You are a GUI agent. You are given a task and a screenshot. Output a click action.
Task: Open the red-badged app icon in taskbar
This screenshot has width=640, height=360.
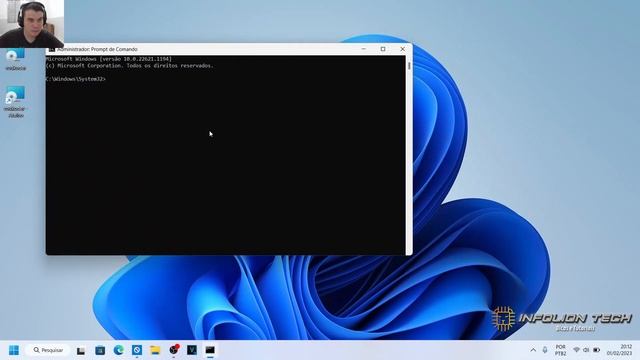pyautogui.click(x=174, y=350)
